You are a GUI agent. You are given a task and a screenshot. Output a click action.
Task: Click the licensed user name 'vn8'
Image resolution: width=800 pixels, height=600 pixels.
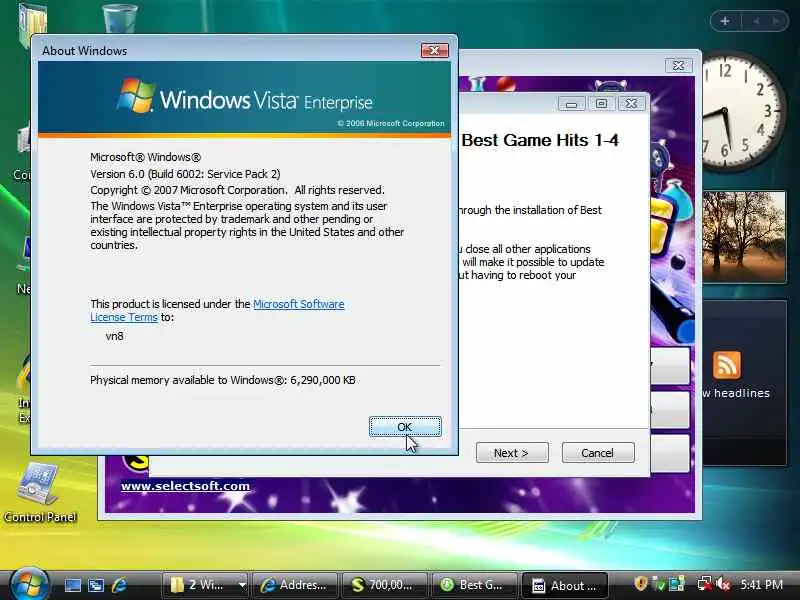[x=114, y=336]
